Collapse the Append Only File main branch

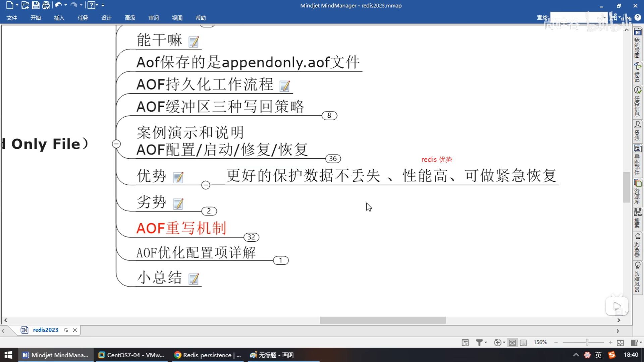[116, 144]
